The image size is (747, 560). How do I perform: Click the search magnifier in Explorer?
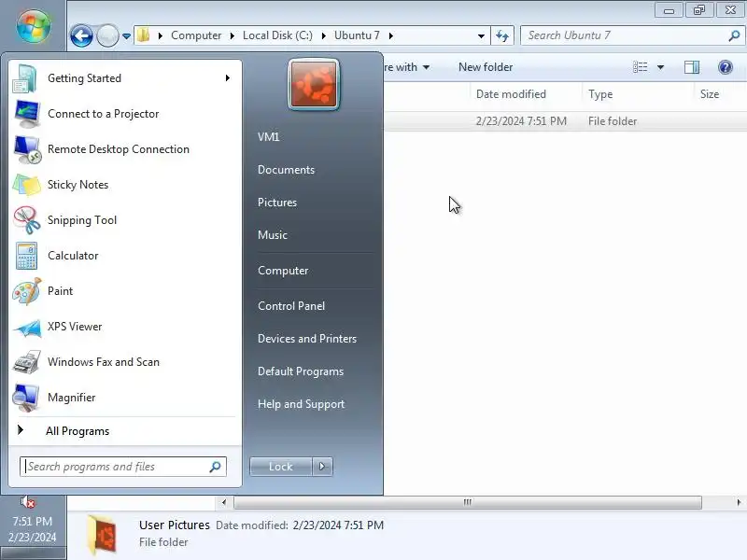(x=734, y=35)
